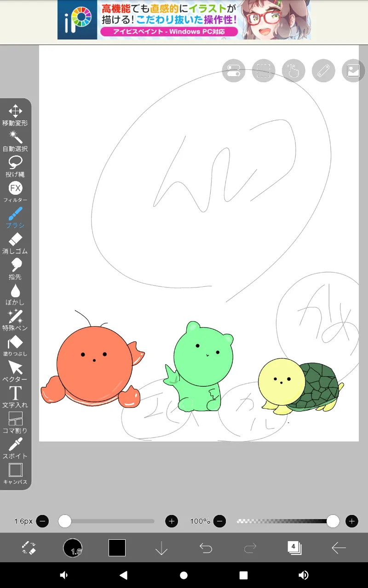Viewport: 368px width, 588px height.
Task: Open the ibisPaint Windows PC ad banner
Action: [x=184, y=20]
